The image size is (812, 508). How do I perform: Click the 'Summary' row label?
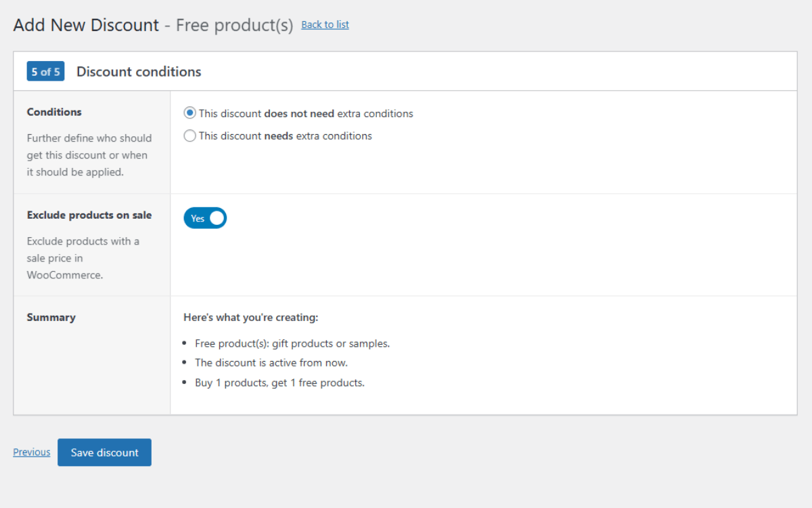51,317
